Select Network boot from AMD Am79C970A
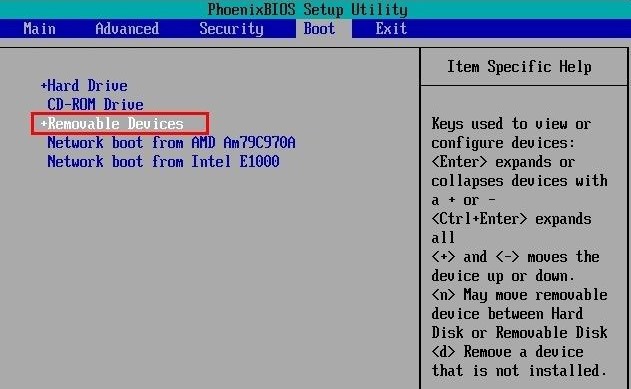The image size is (631, 389). click(171, 142)
